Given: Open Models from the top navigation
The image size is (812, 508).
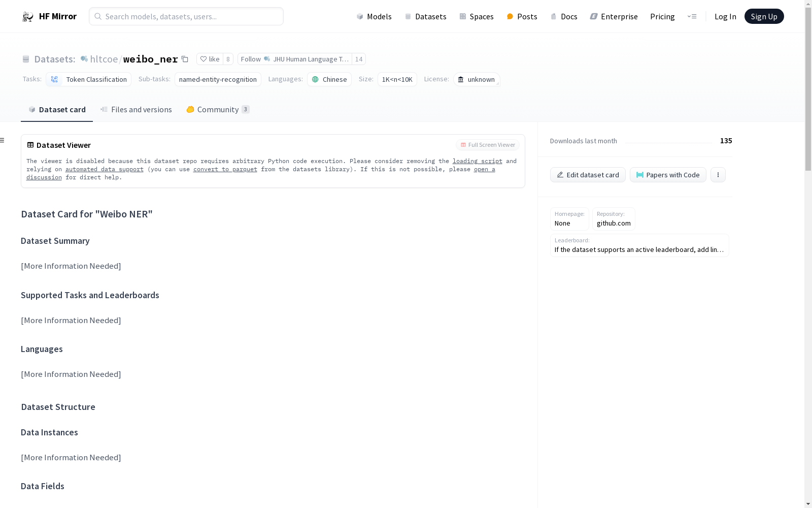Looking at the screenshot, I should tap(374, 16).
